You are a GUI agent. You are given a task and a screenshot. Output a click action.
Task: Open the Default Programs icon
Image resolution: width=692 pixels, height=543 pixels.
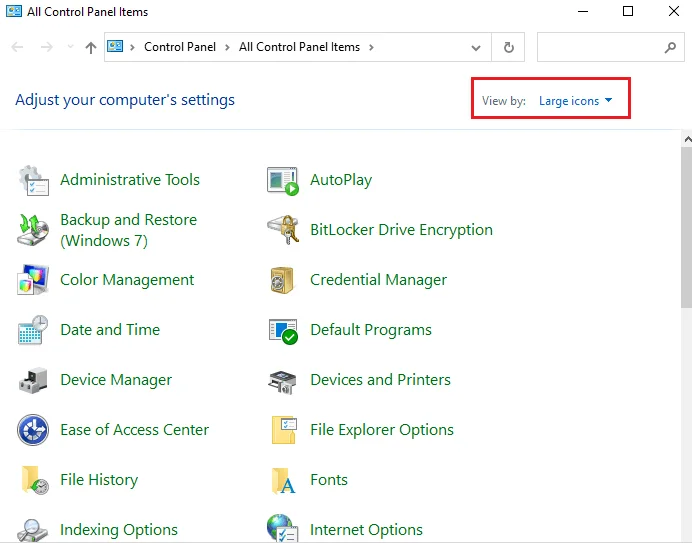(283, 331)
